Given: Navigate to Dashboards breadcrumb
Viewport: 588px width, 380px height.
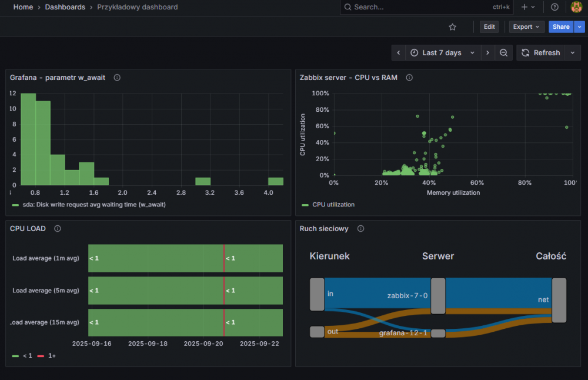Looking at the screenshot, I should click(x=65, y=7).
